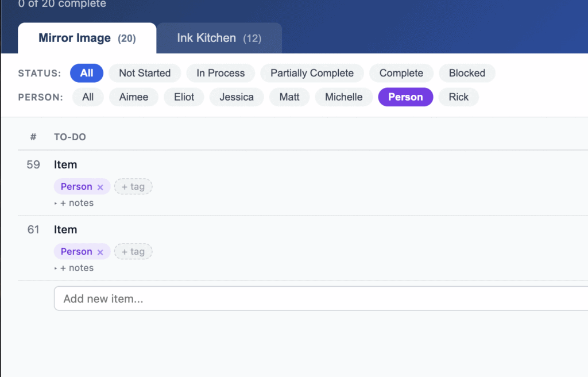Image resolution: width=588 pixels, height=377 pixels.
Task: Show Partially Complete items only
Action: (312, 73)
